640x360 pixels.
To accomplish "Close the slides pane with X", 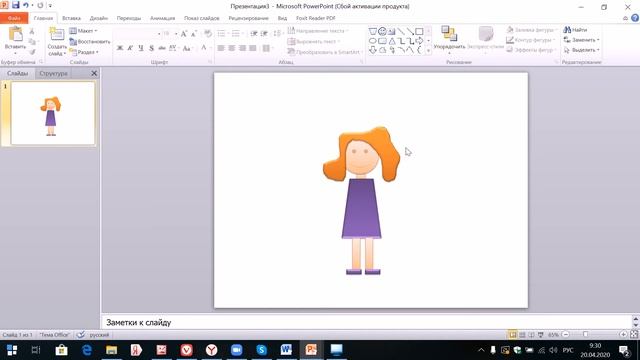I will 94,73.
